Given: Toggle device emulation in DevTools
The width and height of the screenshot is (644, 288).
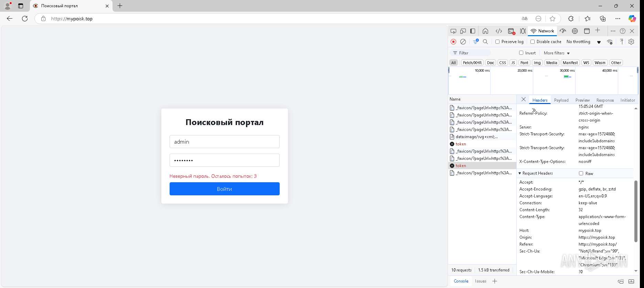Looking at the screenshot, I should tap(463, 31).
